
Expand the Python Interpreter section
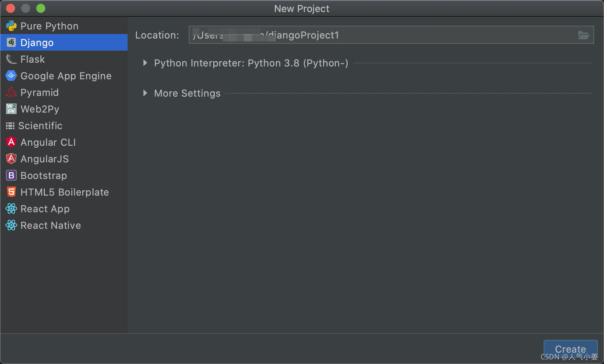point(145,63)
